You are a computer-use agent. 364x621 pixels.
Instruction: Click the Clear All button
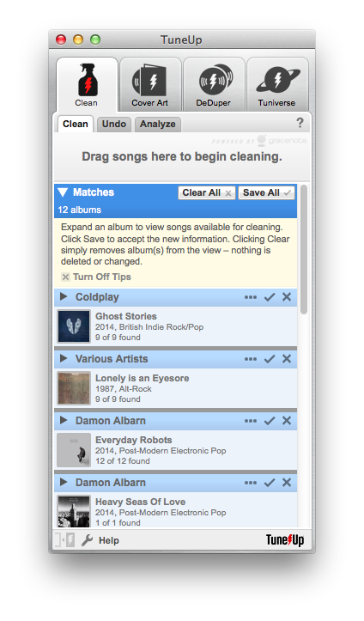point(207,193)
